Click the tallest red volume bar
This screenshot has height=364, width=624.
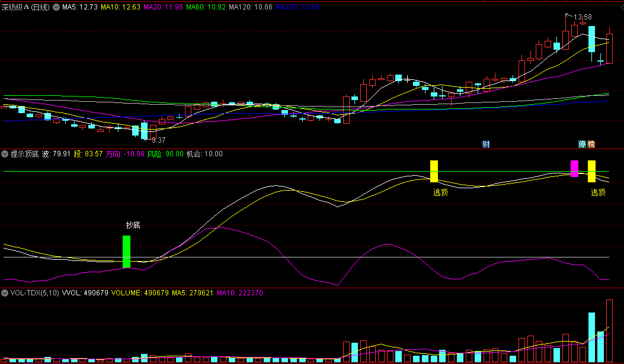click(x=609, y=331)
